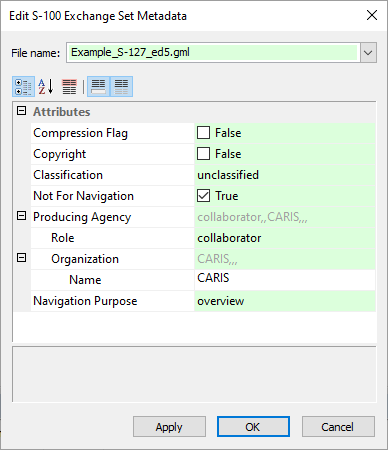Click the Apply button
This screenshot has height=450, width=388.
(x=169, y=427)
